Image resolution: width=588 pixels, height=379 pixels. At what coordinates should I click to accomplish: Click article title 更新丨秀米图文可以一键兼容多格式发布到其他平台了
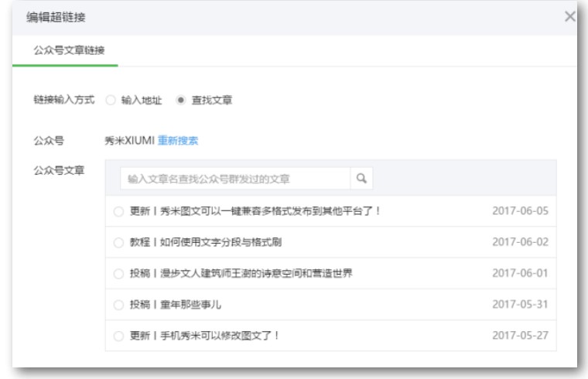tap(255, 211)
